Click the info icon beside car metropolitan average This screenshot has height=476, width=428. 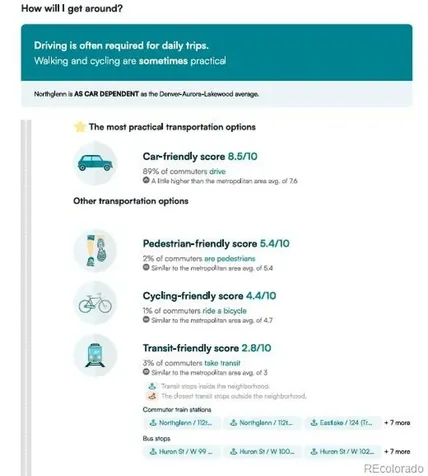[x=146, y=180]
